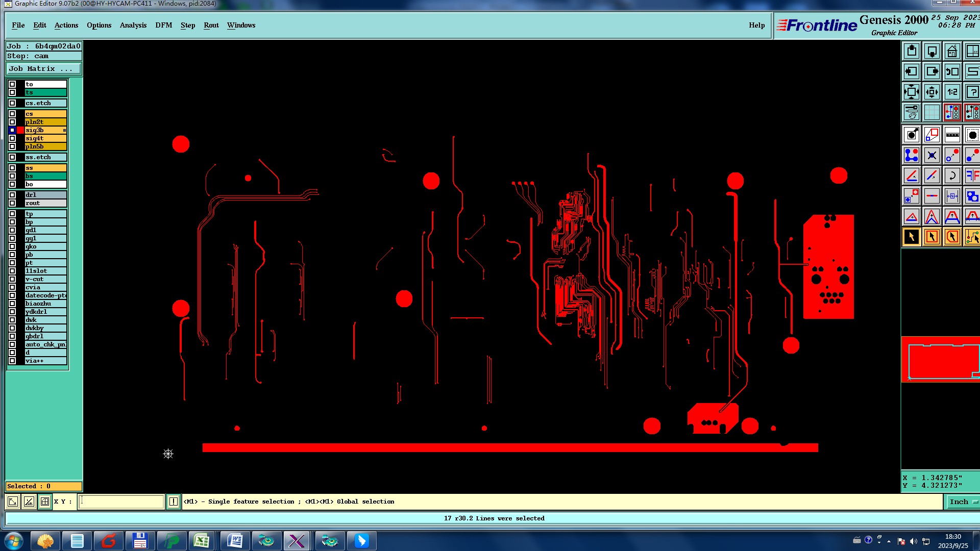Click the ruler measure tool icon

point(952,135)
